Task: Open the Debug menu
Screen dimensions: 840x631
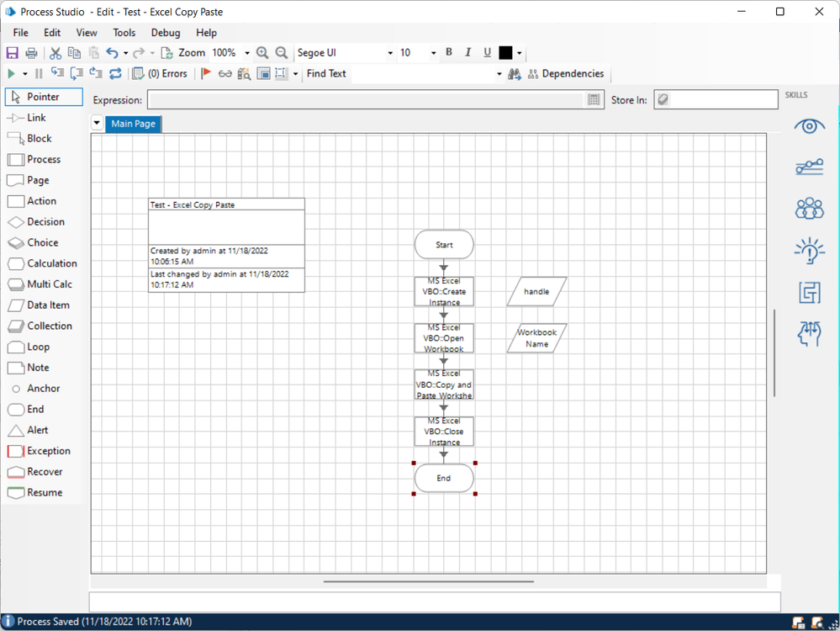Action: [x=166, y=33]
